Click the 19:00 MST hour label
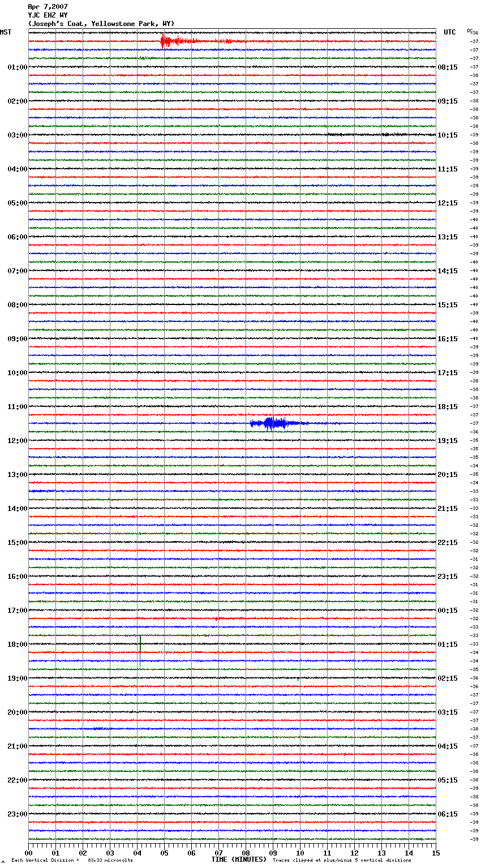 pos(18,678)
